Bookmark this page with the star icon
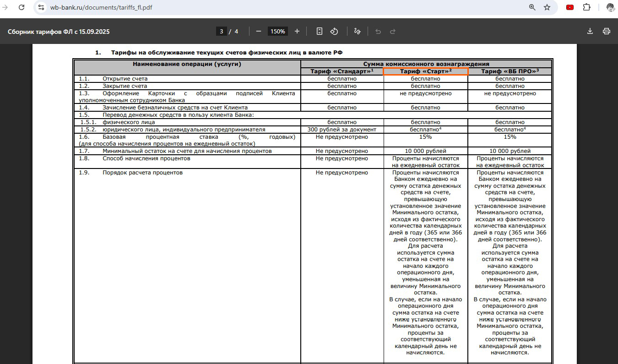 547,7
